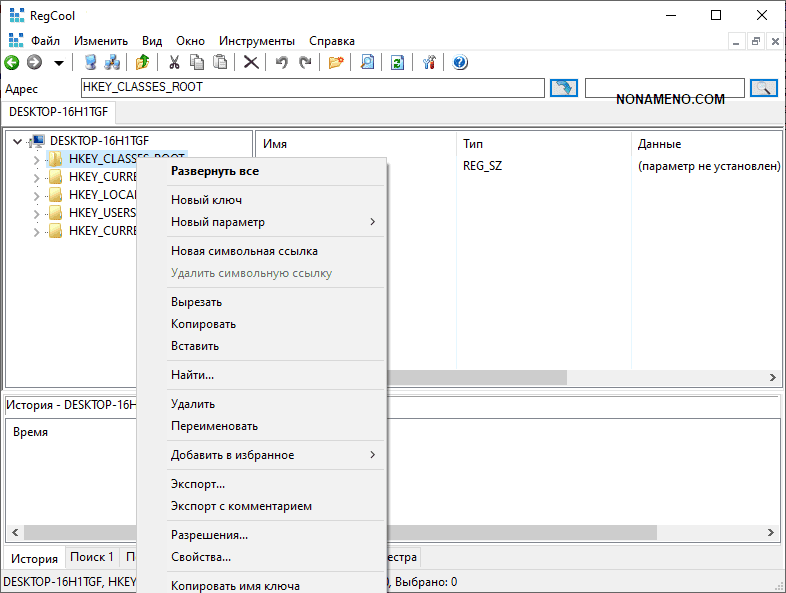
Task: Click the Delete X icon in toolbar
Action: click(251, 62)
